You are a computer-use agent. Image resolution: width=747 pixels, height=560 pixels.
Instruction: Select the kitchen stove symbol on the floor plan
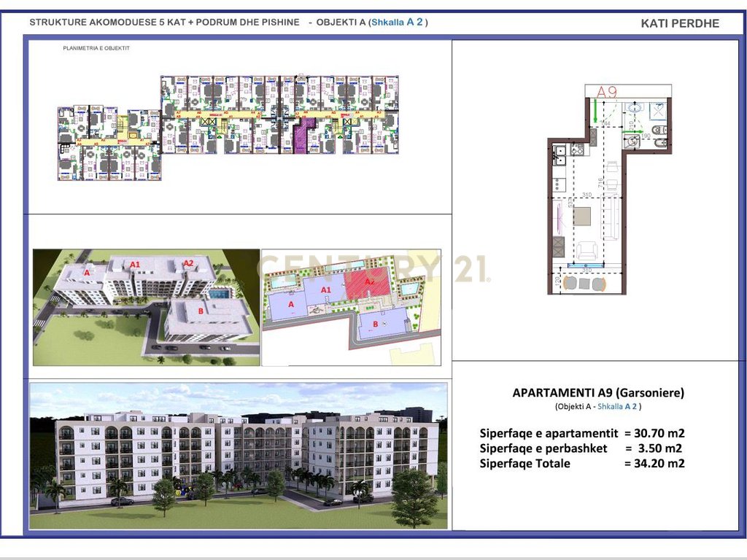point(578,150)
